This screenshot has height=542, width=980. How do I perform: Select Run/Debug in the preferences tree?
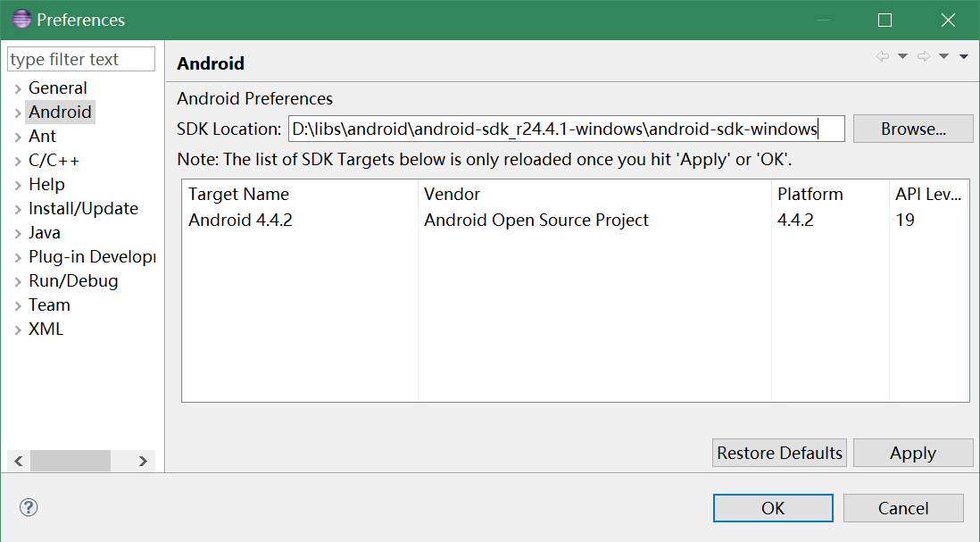[x=73, y=281]
